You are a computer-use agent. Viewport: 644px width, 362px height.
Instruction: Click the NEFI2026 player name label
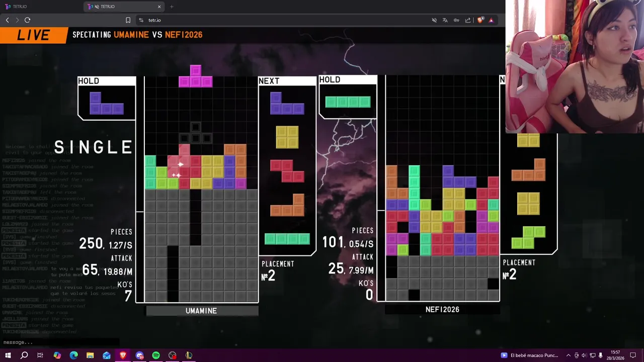(442, 309)
